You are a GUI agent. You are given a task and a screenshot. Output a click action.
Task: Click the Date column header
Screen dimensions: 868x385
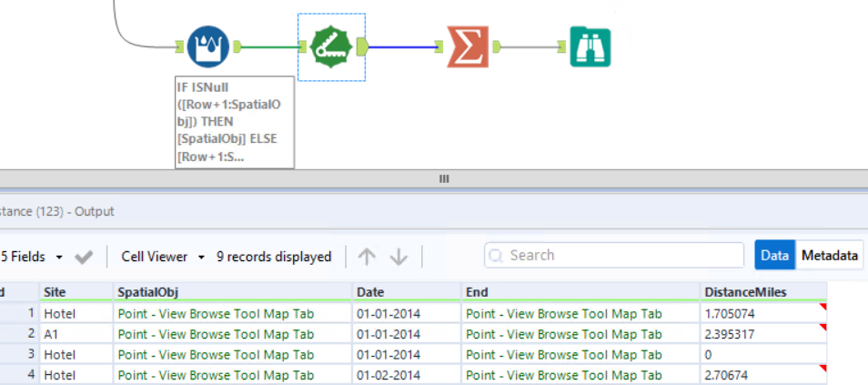coord(407,292)
